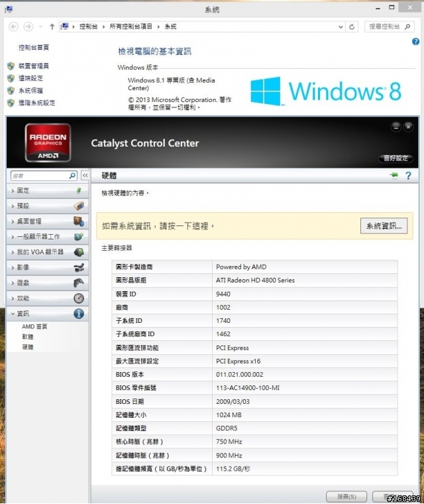Viewport: 424px width, 504px height.
Task: Click the BIOS part number 113-AC14900-100-MI
Action: click(x=248, y=388)
